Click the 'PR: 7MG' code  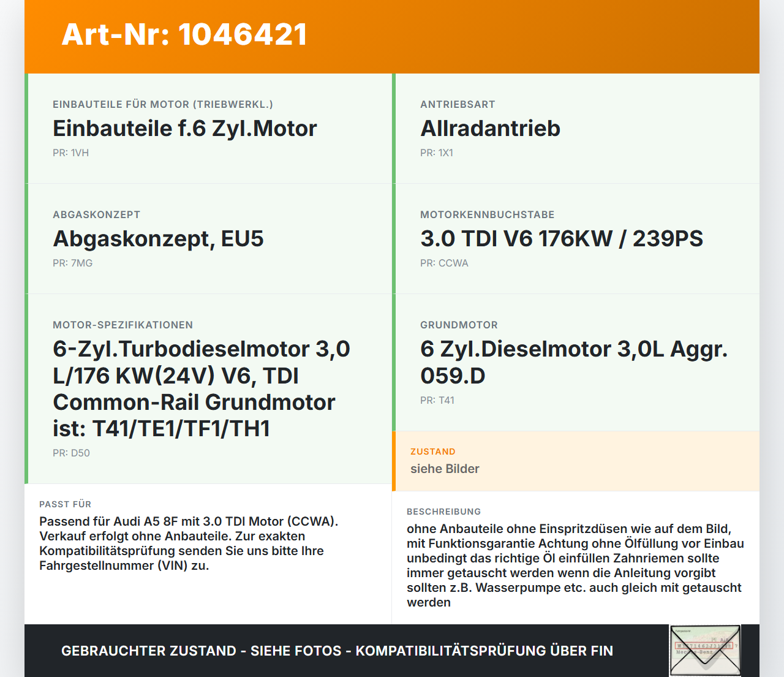pos(72,263)
